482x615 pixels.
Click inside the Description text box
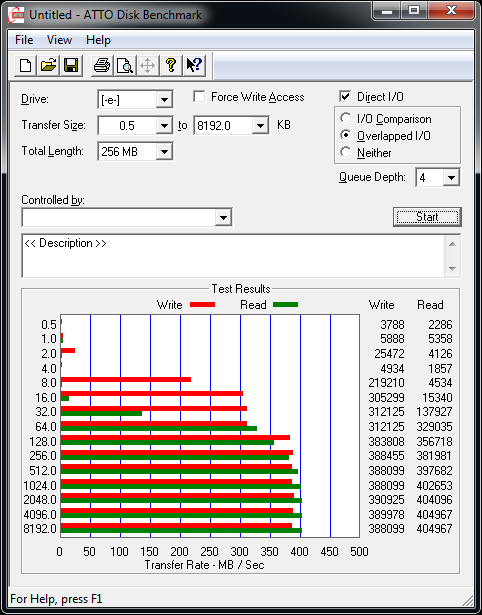point(234,255)
